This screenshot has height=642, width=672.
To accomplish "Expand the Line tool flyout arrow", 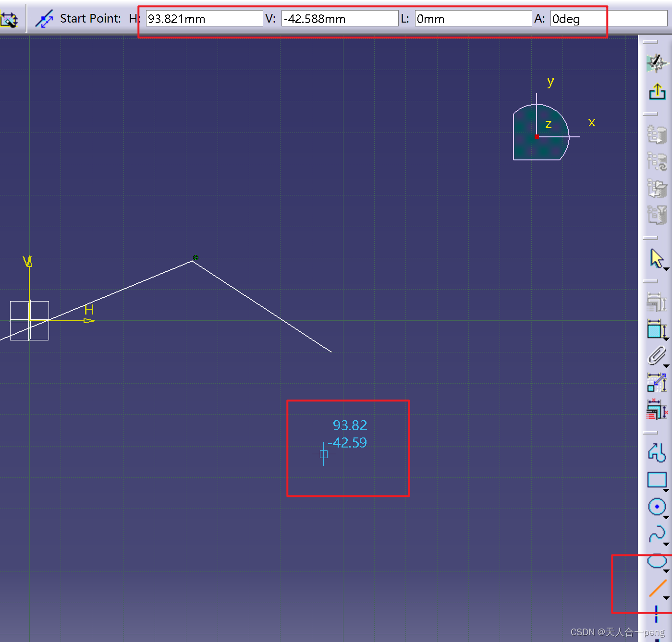I will [666, 598].
